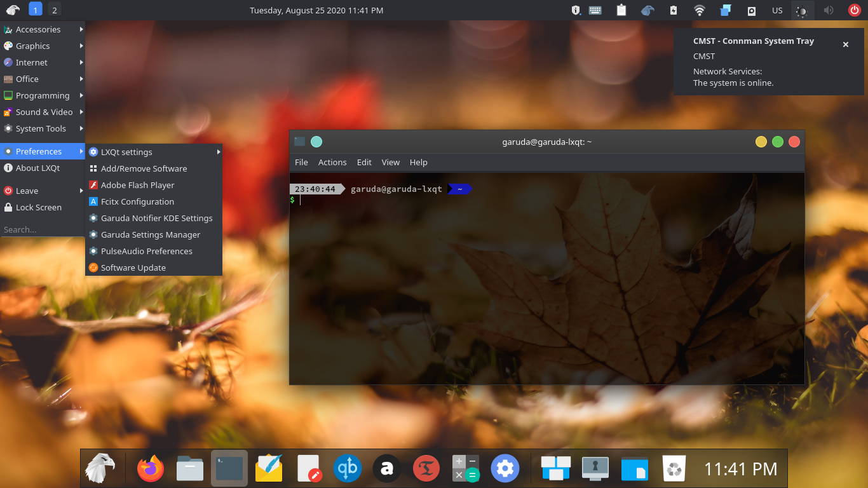Launch qBittorrent from the dock

pyautogui.click(x=348, y=469)
